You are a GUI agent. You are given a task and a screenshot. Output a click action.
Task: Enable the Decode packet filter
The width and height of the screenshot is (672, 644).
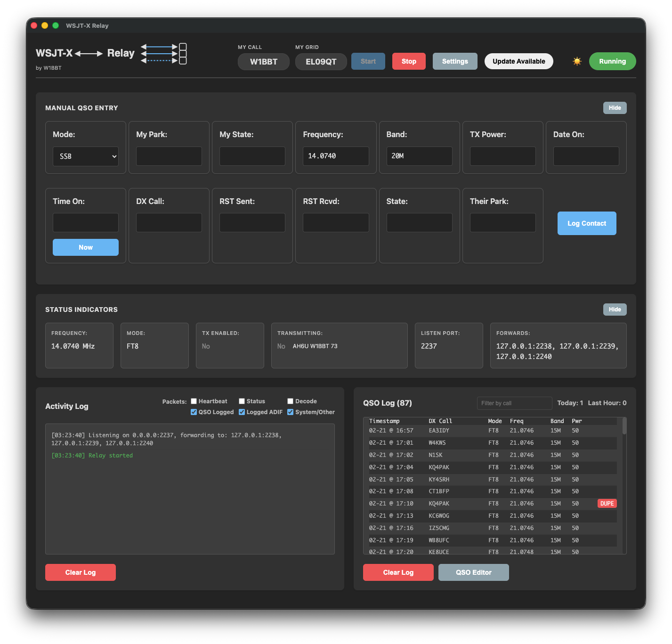point(290,401)
